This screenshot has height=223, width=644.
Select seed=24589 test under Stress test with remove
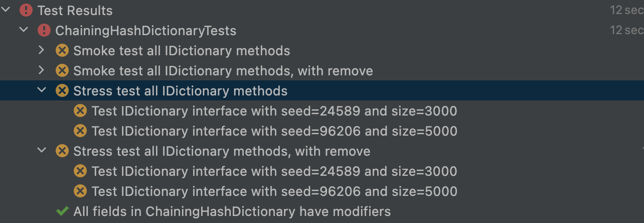click(274, 171)
